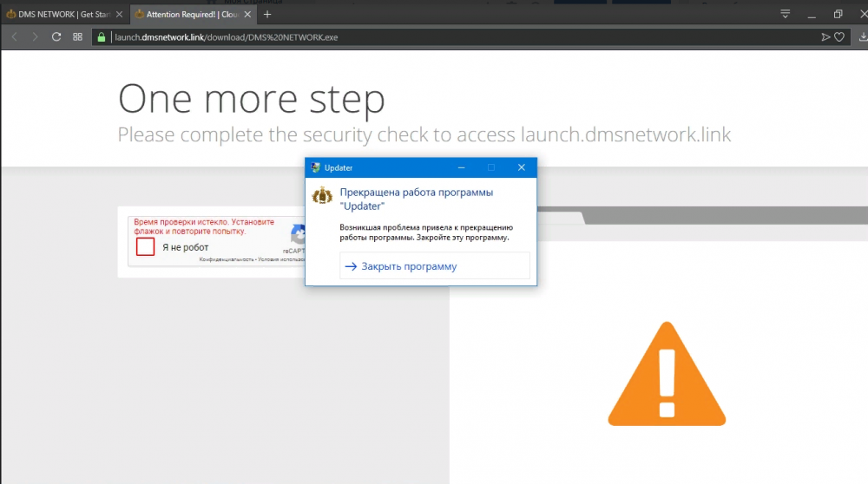The width and height of the screenshot is (868, 484).
Task: Go forward to the next page
Action: point(36,36)
